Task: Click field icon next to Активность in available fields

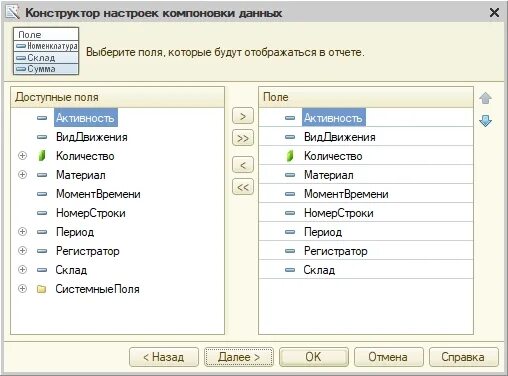Action: [x=42, y=118]
